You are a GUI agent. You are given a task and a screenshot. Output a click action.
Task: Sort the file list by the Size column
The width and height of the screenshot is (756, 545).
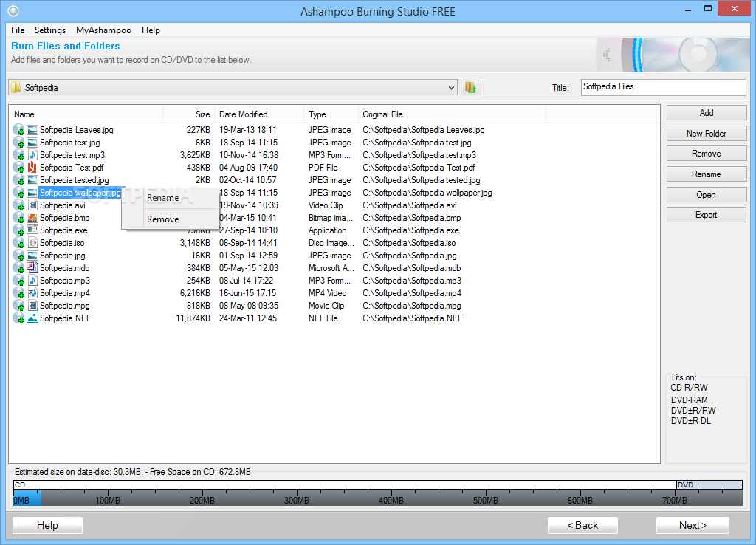pos(188,114)
